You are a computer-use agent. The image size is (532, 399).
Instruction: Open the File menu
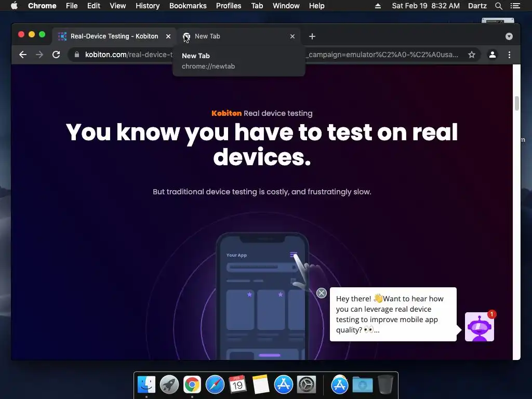tap(72, 6)
